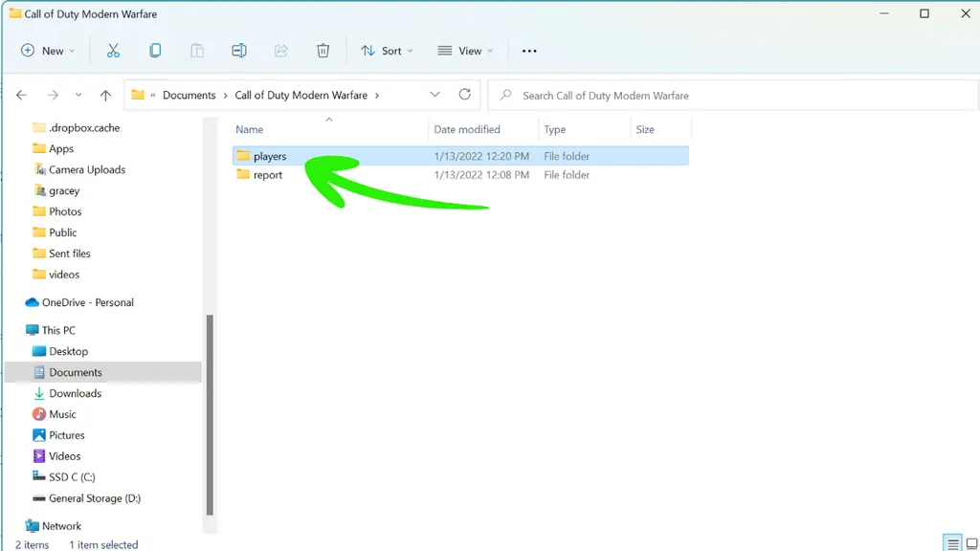Click the Rename icon in toolbar
This screenshot has width=980, height=551.
239,51
